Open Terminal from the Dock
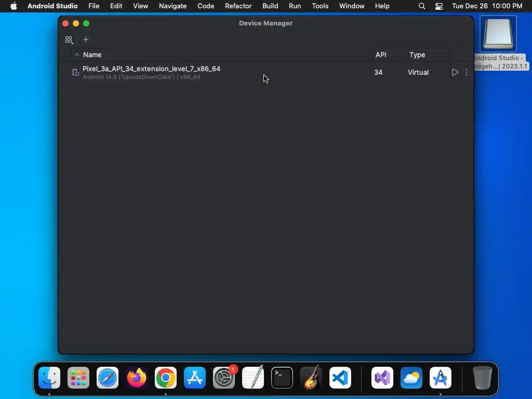This screenshot has width=532, height=399. click(282, 378)
